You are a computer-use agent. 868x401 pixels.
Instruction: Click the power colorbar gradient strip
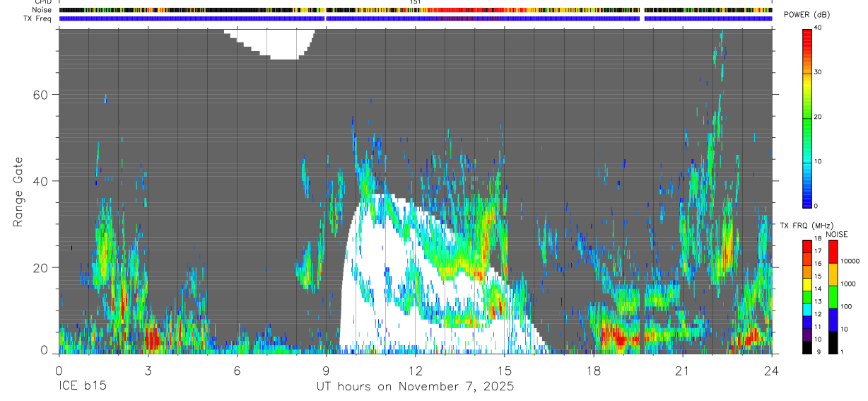pos(807,117)
